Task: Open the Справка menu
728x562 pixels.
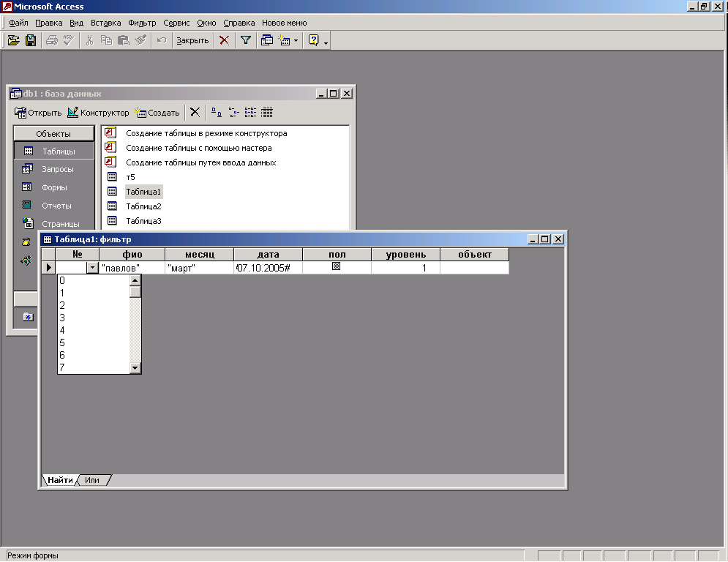Action: tap(239, 23)
